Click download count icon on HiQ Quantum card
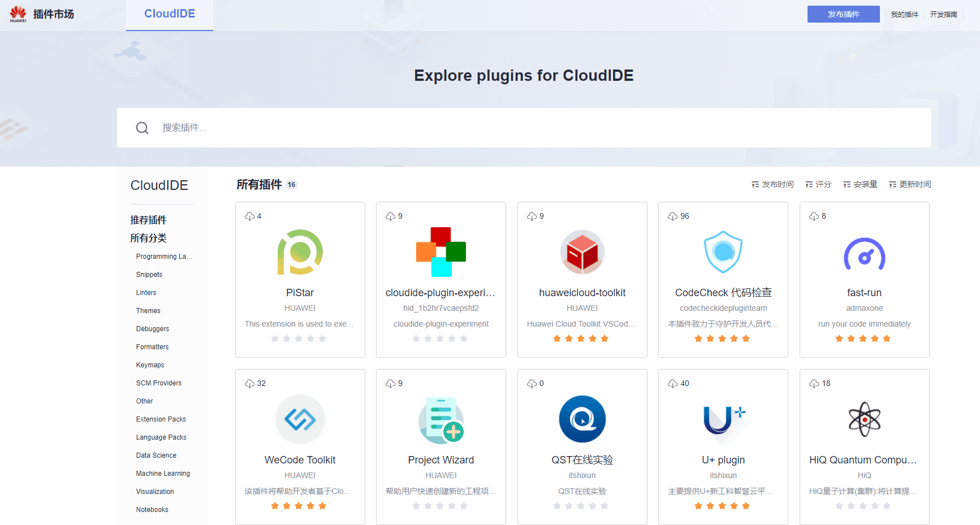The height and width of the screenshot is (525, 980). click(x=814, y=384)
